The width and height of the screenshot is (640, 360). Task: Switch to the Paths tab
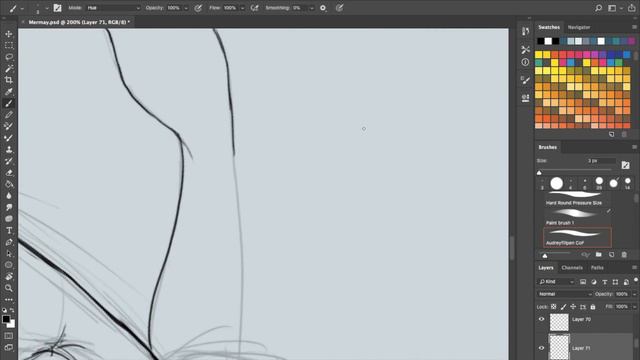pyautogui.click(x=597, y=268)
